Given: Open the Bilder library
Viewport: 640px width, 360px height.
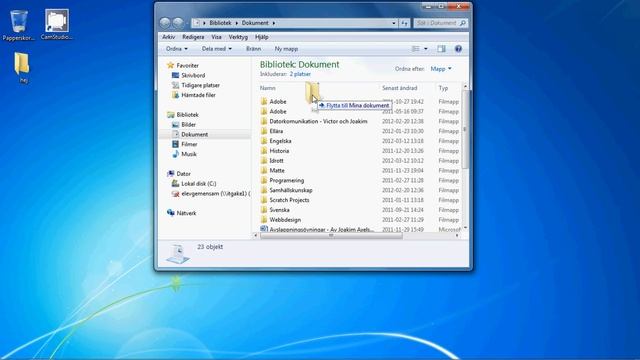Looking at the screenshot, I should [188, 125].
